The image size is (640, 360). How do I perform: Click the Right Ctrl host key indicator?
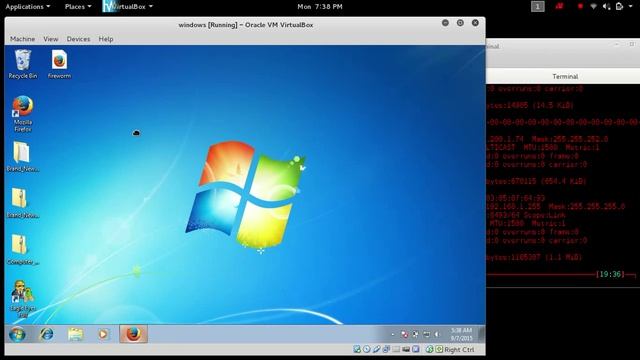459,350
